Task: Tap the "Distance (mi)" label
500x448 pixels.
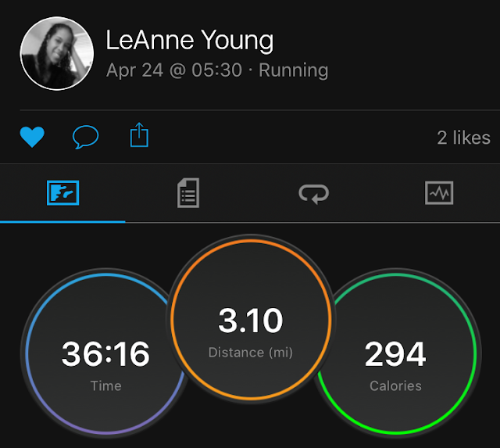Action: pyautogui.click(x=250, y=353)
